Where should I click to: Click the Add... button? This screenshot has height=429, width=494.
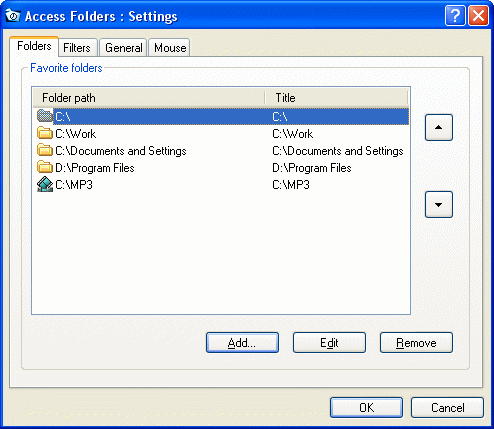pos(242,343)
